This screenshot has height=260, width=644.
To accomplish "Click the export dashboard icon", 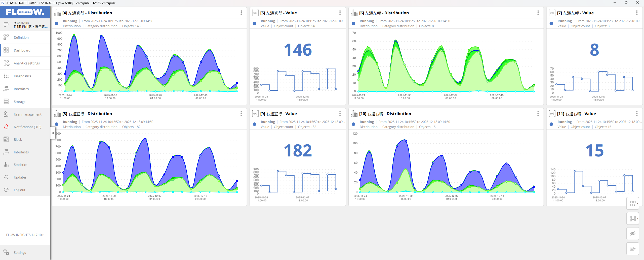I will point(633,249).
